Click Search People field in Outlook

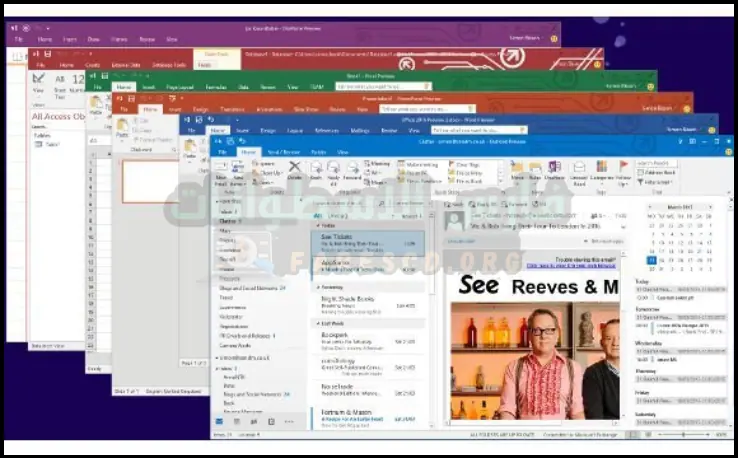[x=657, y=163]
